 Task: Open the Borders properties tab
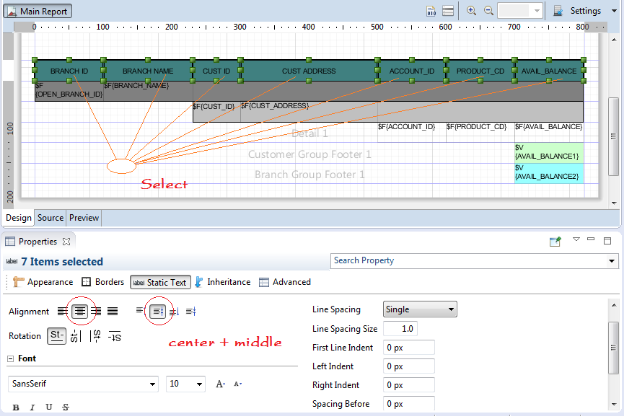(102, 282)
